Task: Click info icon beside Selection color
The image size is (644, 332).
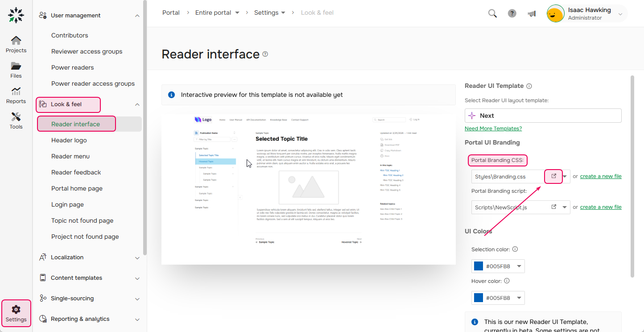Action: 515,249
